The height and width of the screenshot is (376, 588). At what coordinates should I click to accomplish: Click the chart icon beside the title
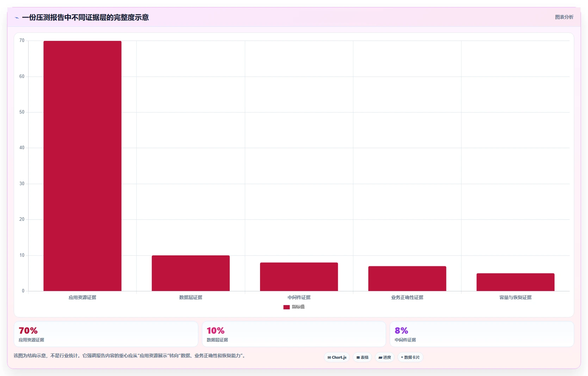(x=17, y=18)
